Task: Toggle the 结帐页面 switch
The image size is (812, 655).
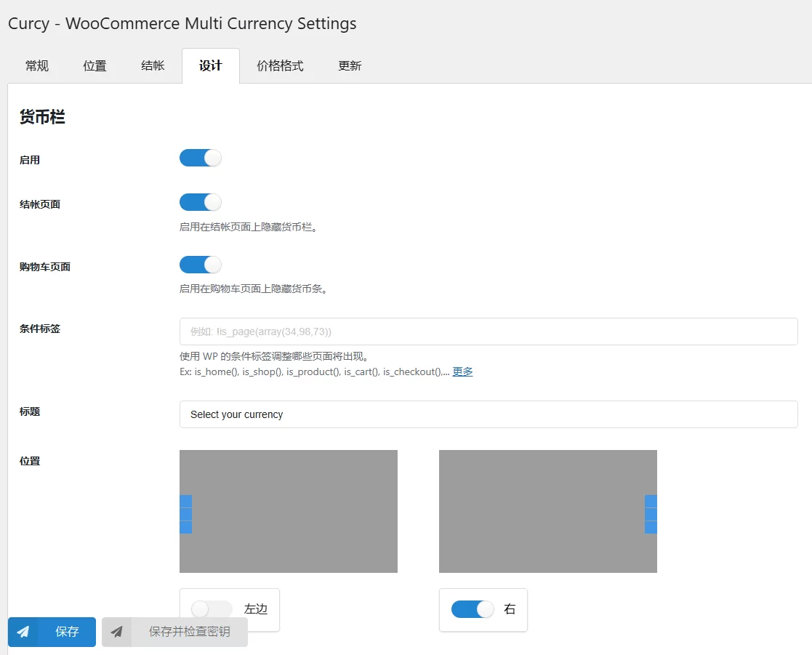Action: click(201, 202)
